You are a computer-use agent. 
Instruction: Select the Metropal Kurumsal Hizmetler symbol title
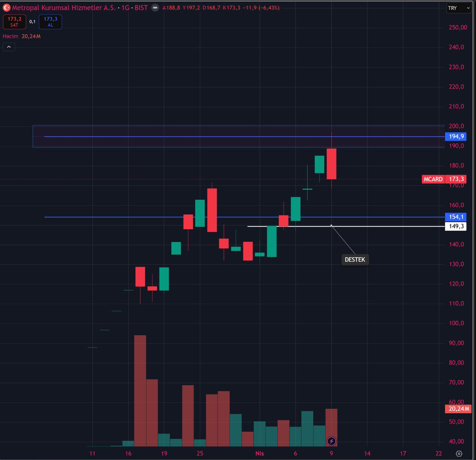click(x=64, y=8)
